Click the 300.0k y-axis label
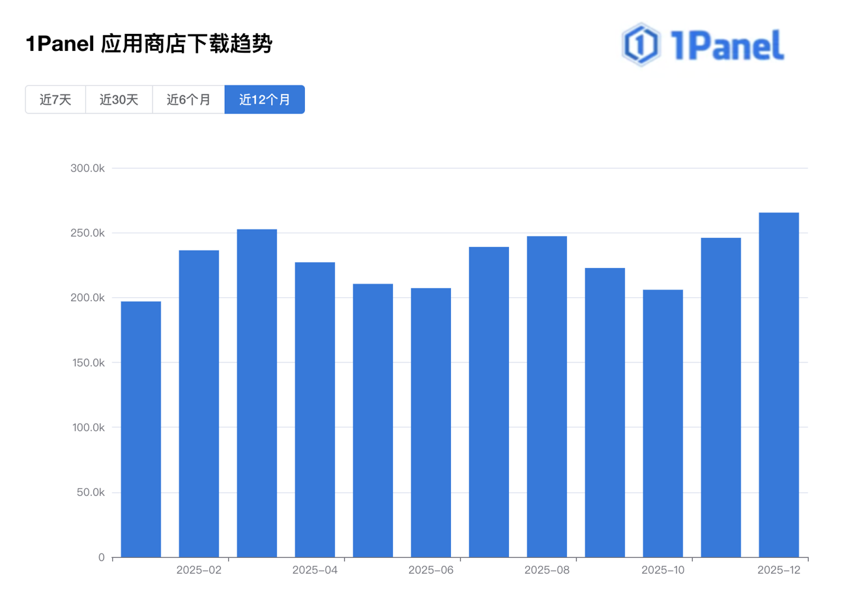 coord(88,168)
